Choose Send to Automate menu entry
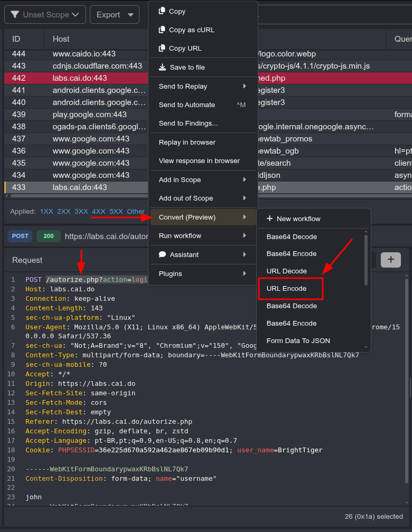Viewport: 412px width, 532px height. point(203,105)
